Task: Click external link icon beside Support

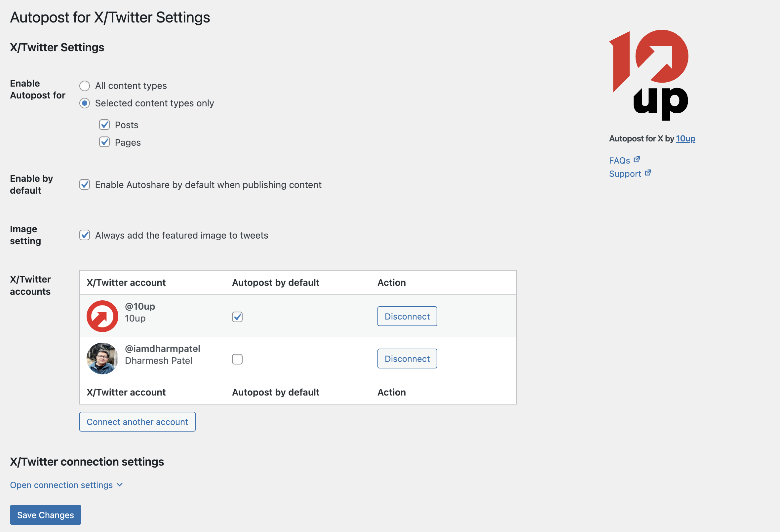Action: [x=648, y=173]
